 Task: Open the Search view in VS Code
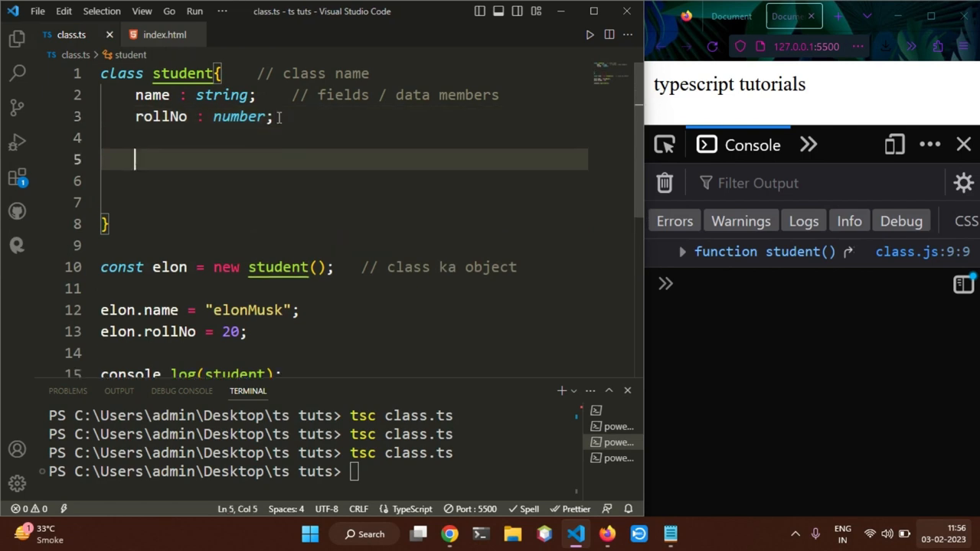click(17, 73)
